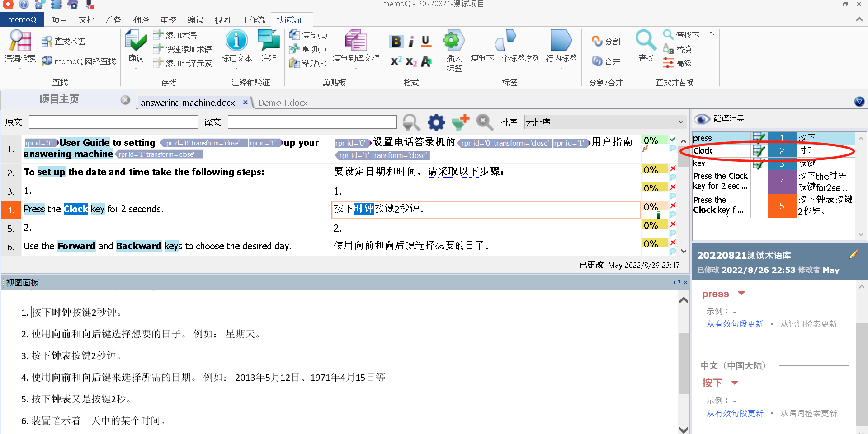Open filter settings blue gear icon

[x=436, y=122]
